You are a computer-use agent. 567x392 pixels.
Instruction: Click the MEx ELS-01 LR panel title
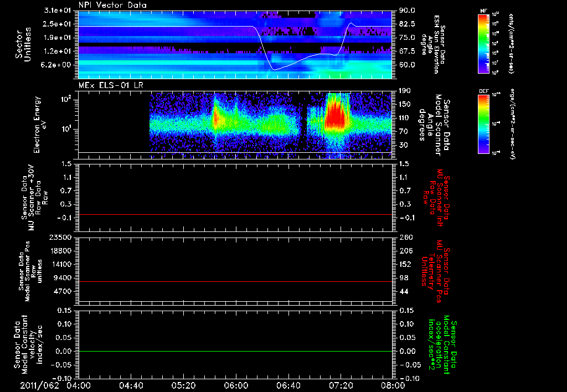111,85
